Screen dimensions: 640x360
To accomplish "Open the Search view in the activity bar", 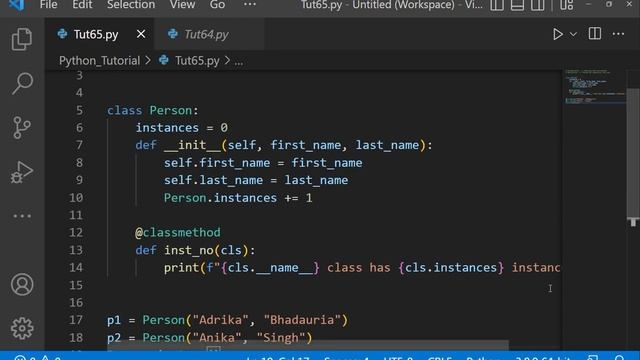I will (22, 83).
